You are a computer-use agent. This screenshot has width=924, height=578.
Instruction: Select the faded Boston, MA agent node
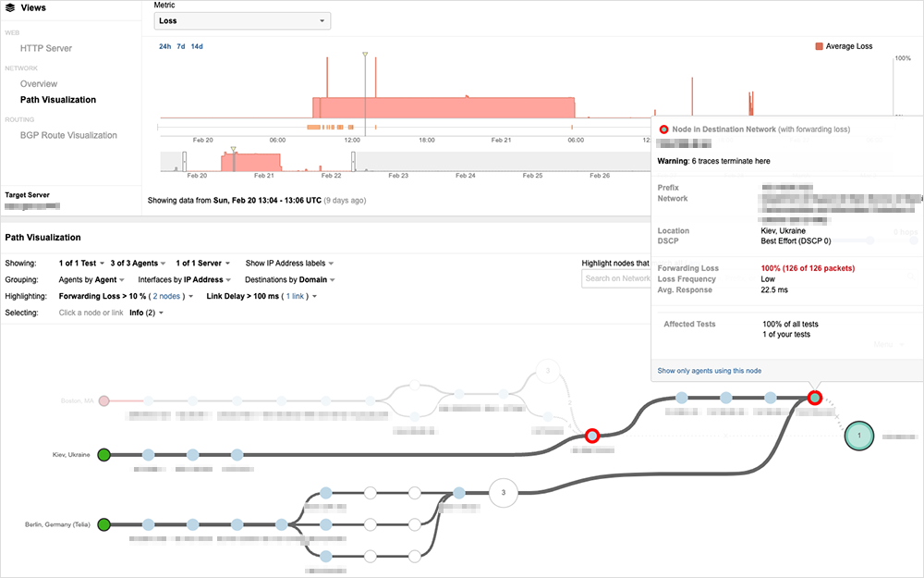click(104, 401)
